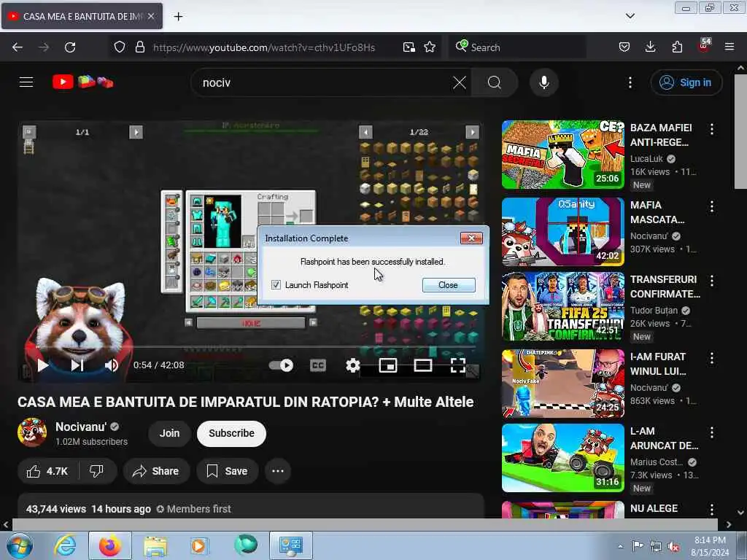The image size is (747, 560).
Task: Open a new browser tab
Action: coord(178,17)
